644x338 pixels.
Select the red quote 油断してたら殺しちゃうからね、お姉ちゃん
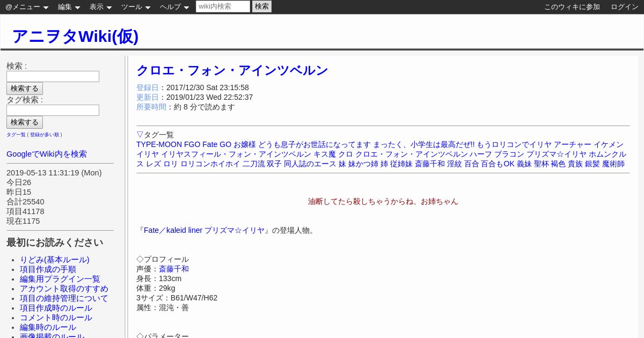(383, 201)
